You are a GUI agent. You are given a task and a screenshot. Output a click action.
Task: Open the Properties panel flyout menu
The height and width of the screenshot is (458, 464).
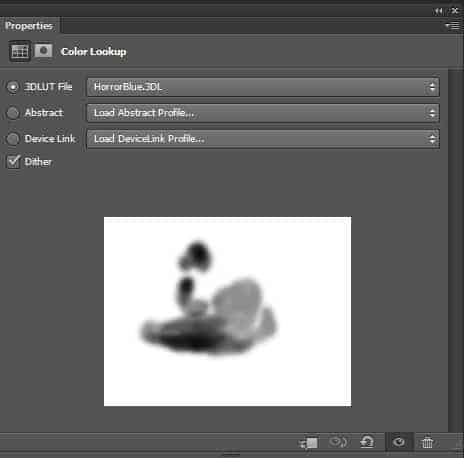coord(453,25)
